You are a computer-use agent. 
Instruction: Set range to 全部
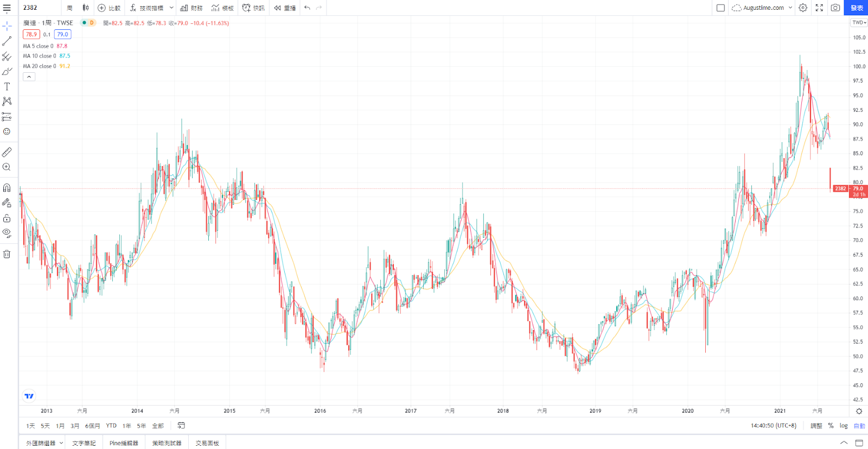(x=158, y=426)
